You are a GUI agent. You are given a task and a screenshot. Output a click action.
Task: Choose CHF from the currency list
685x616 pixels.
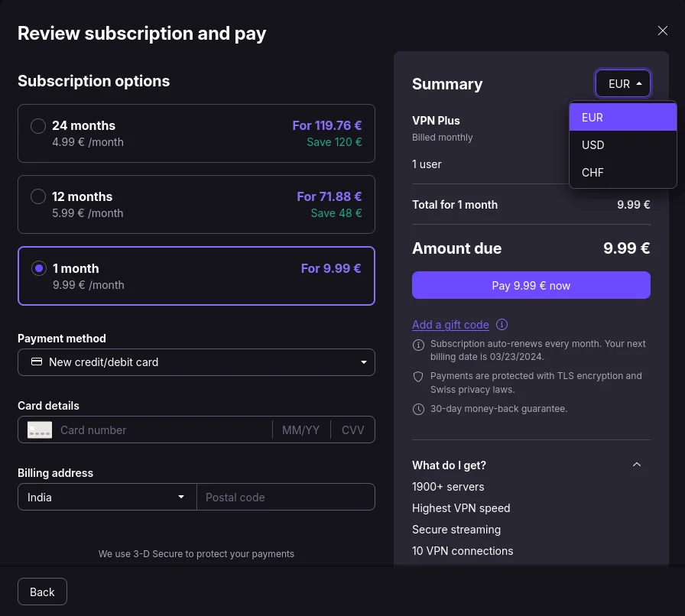tap(623, 173)
